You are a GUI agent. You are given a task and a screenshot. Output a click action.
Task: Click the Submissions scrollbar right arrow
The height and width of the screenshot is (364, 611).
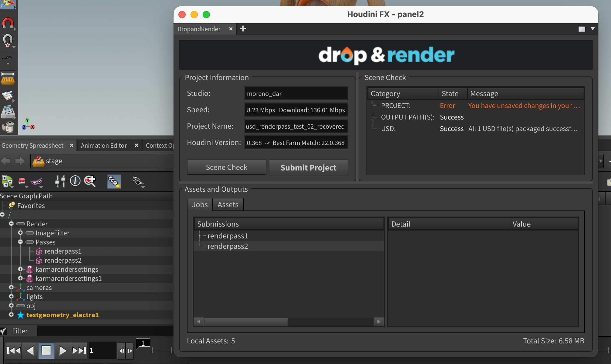point(379,322)
